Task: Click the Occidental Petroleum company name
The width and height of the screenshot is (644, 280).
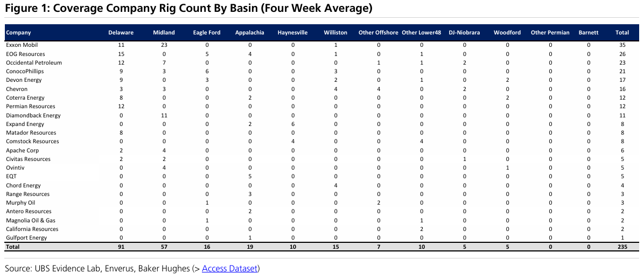Action: click(34, 63)
